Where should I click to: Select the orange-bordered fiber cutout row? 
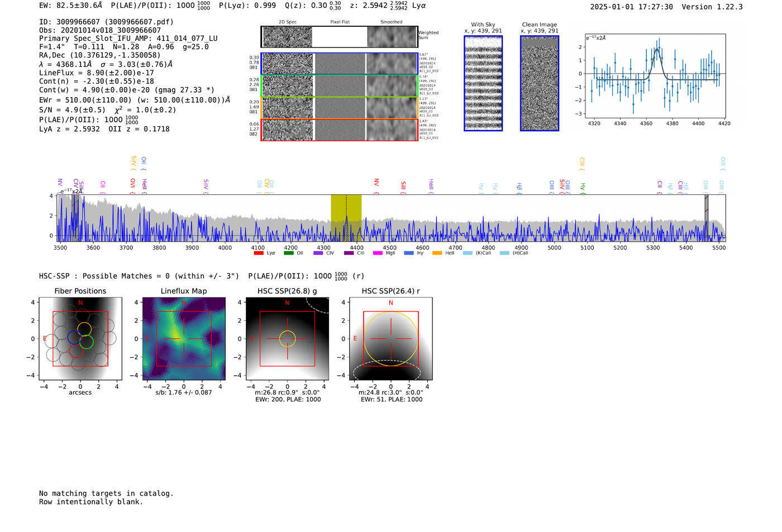[339, 108]
